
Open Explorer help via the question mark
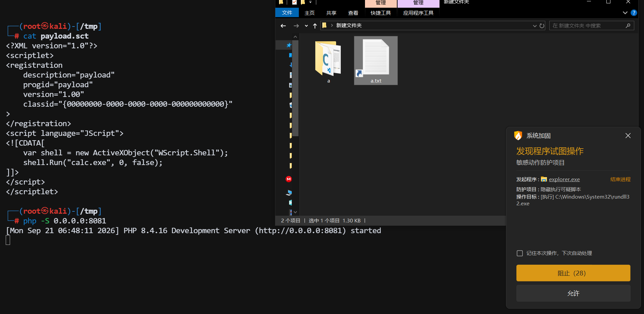click(x=634, y=13)
